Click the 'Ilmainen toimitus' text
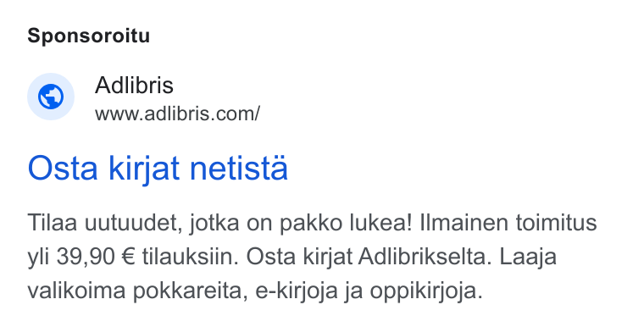Screen dimensions: 644x327 [508, 222]
